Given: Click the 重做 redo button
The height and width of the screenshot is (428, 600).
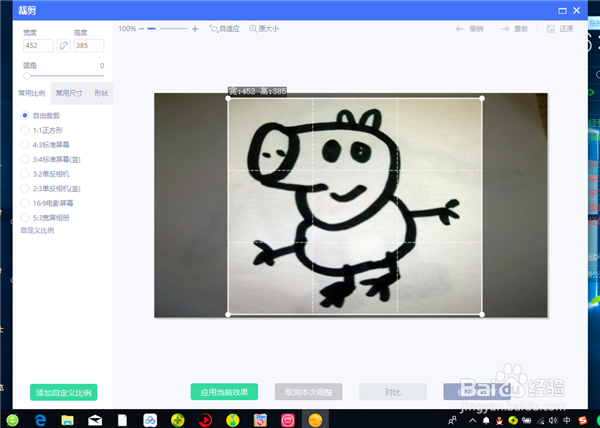Looking at the screenshot, I should pyautogui.click(x=514, y=29).
